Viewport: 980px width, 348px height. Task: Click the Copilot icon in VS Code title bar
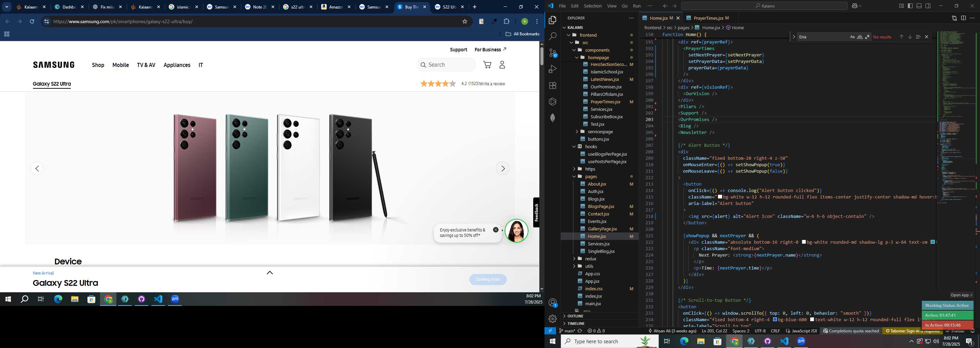coord(855,6)
